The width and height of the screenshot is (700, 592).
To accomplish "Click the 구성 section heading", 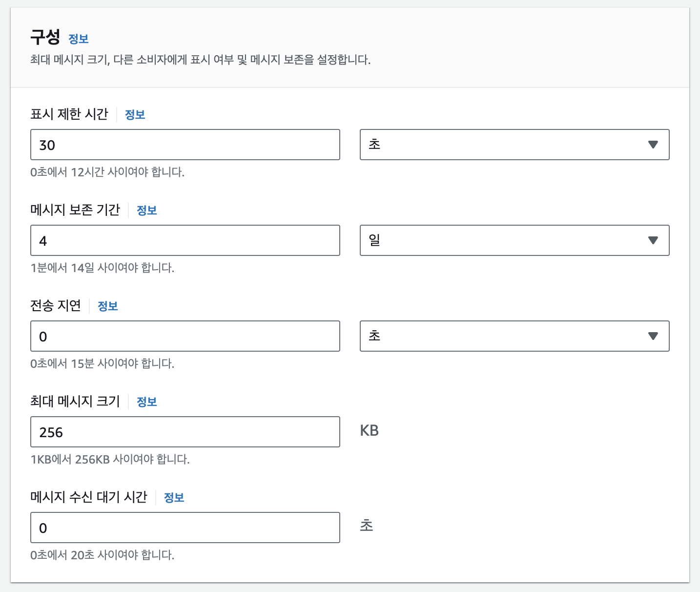I will click(x=45, y=37).
